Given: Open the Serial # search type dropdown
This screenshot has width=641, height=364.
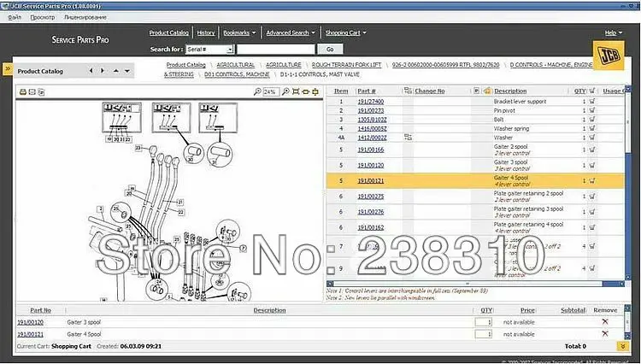Looking at the screenshot, I should click(x=230, y=50).
